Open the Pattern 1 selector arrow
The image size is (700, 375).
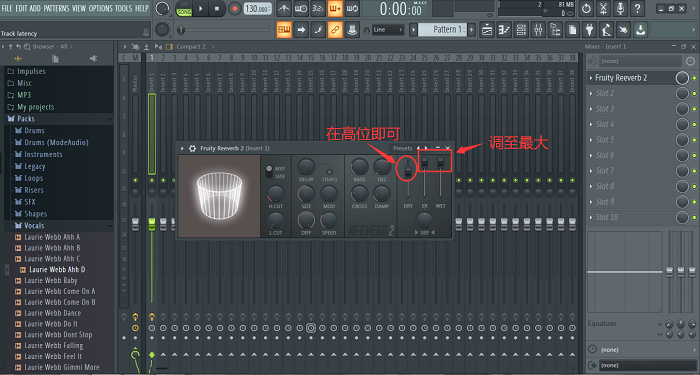coord(413,30)
